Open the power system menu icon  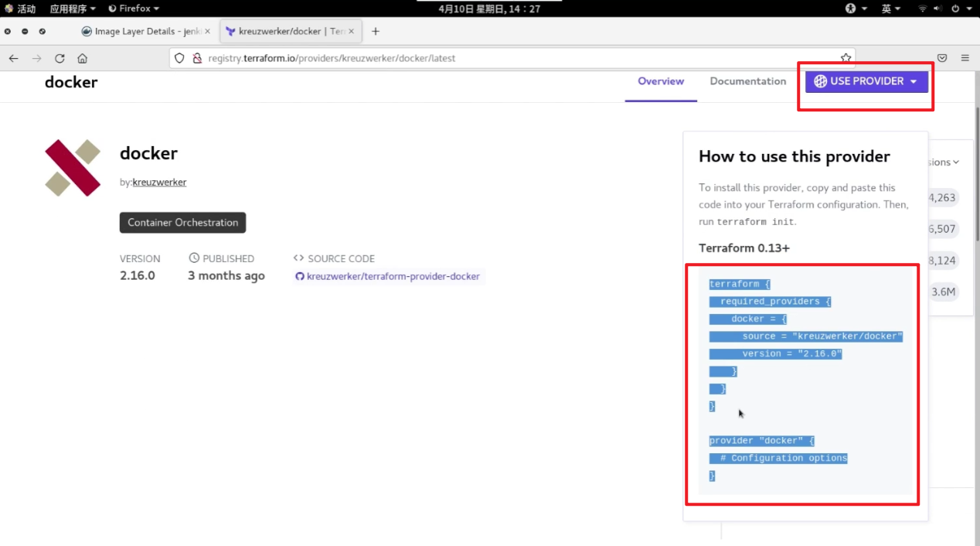[961, 9]
